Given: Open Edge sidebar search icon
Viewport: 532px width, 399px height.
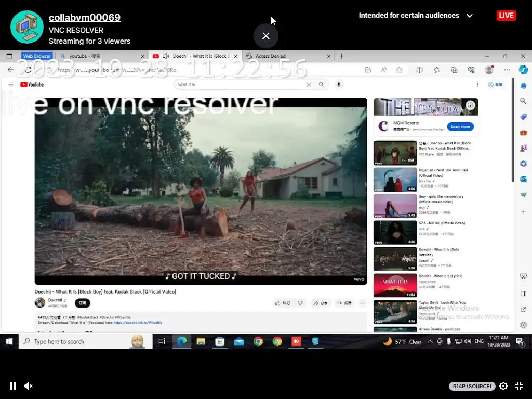Looking at the screenshot, I should point(523,101).
